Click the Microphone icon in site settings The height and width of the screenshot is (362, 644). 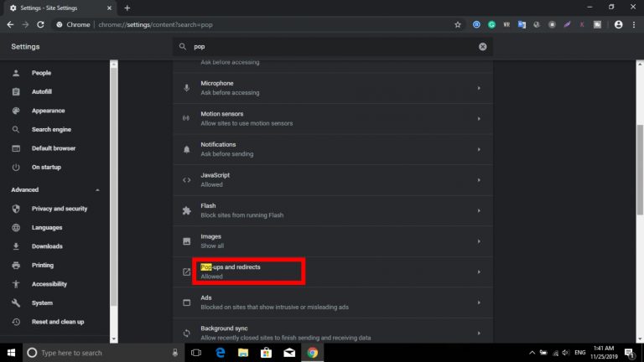(x=186, y=88)
